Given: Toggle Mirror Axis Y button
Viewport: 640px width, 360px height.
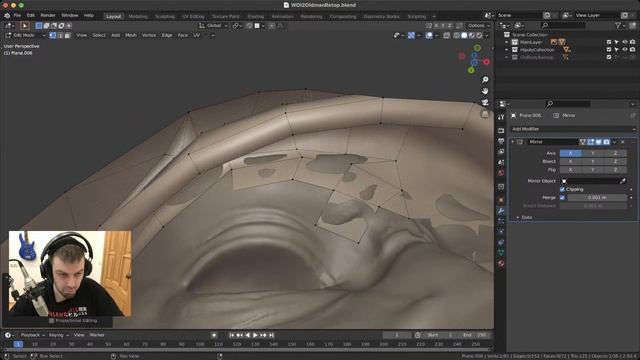Looking at the screenshot, I should pos(593,153).
